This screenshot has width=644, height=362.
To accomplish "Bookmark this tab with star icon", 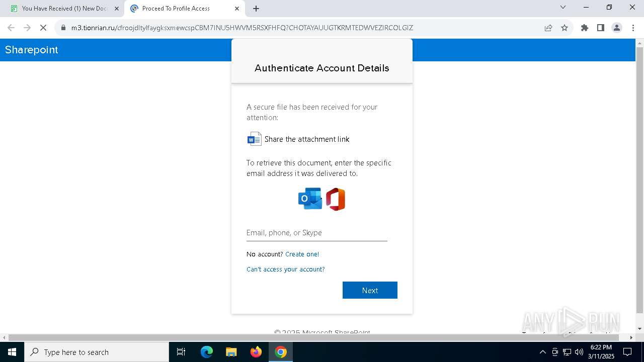I will (565, 28).
